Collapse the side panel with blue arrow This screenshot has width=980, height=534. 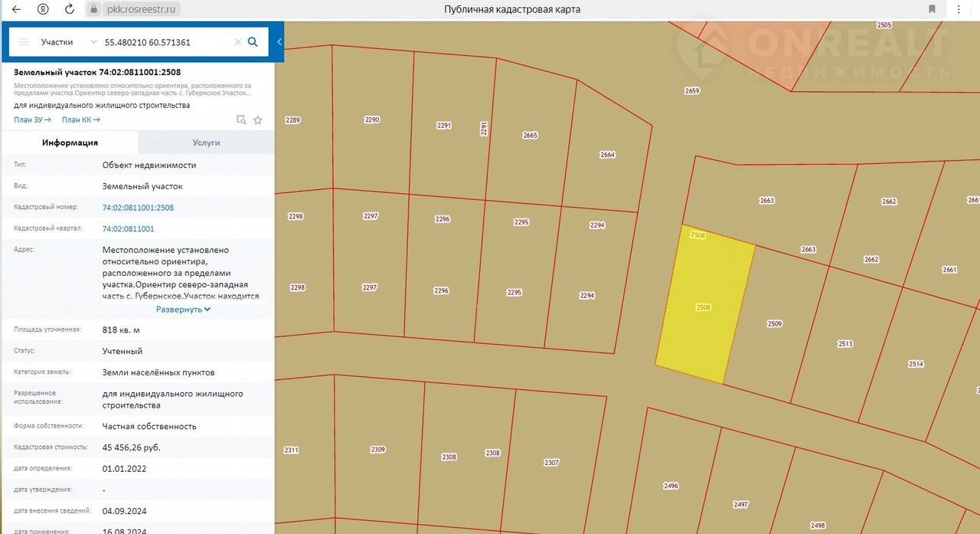(x=279, y=42)
